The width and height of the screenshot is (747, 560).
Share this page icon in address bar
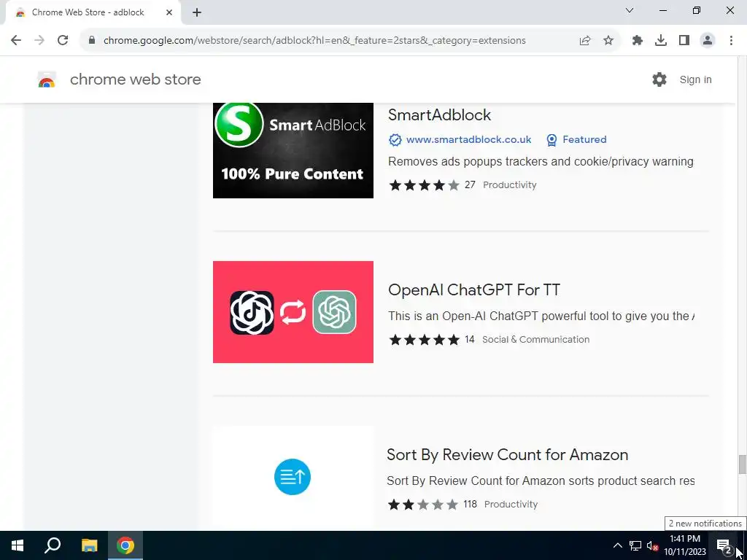click(x=585, y=41)
